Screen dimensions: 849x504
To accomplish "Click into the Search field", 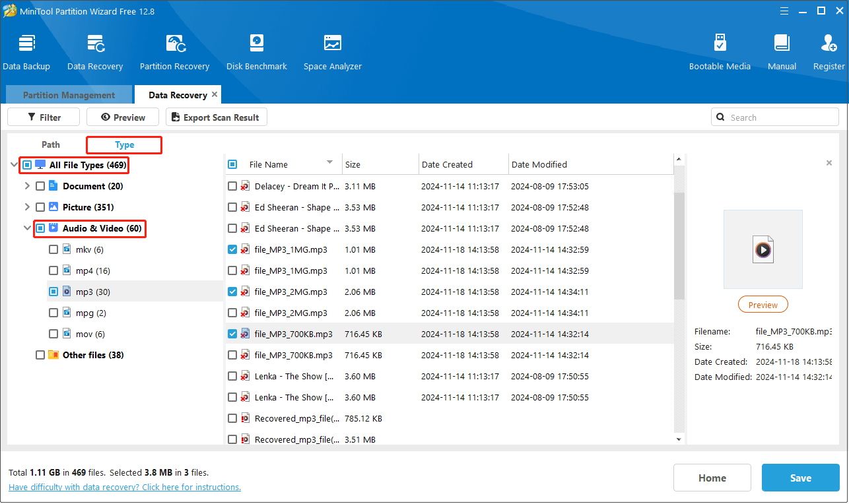I will tap(774, 117).
